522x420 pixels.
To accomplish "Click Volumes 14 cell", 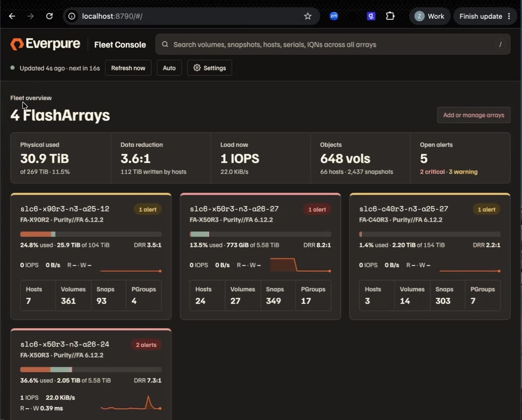I will click(x=412, y=296).
